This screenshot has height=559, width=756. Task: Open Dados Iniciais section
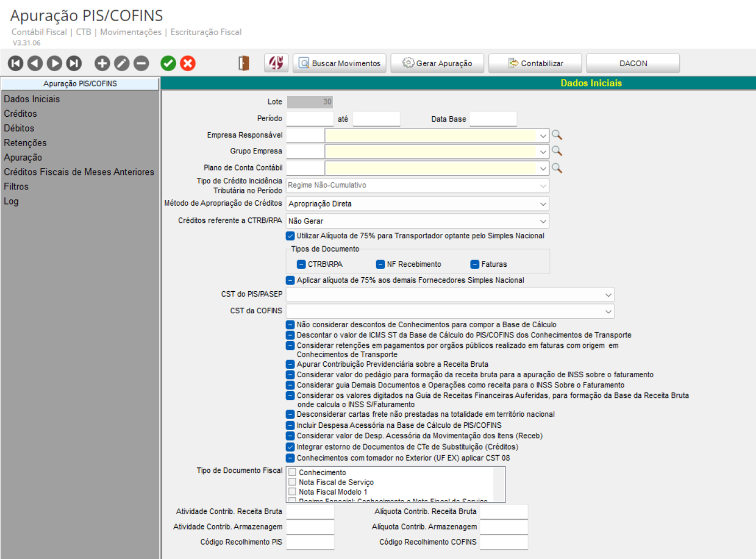click(x=32, y=99)
